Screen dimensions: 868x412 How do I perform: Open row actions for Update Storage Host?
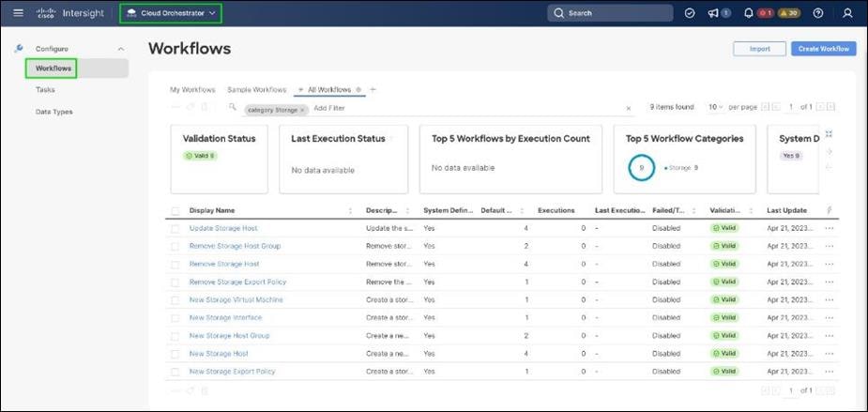click(829, 228)
